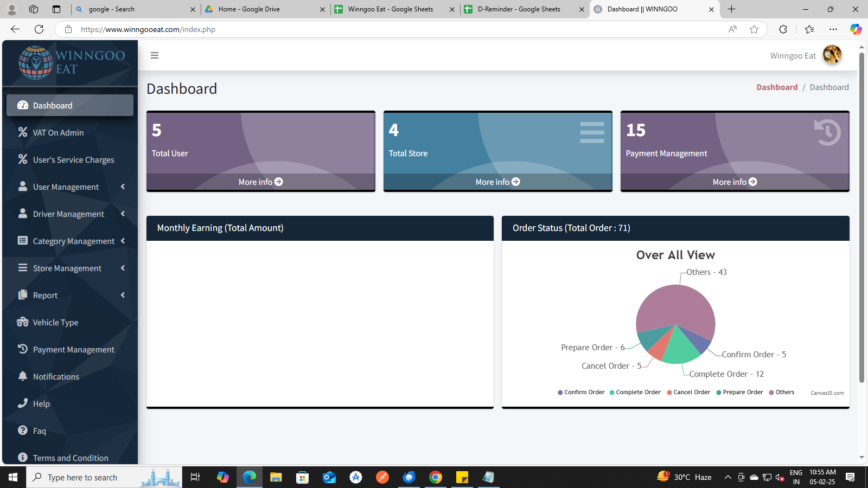This screenshot has height=488, width=868.
Task: Open the Dashboard sidebar menu item
Action: click(x=70, y=105)
